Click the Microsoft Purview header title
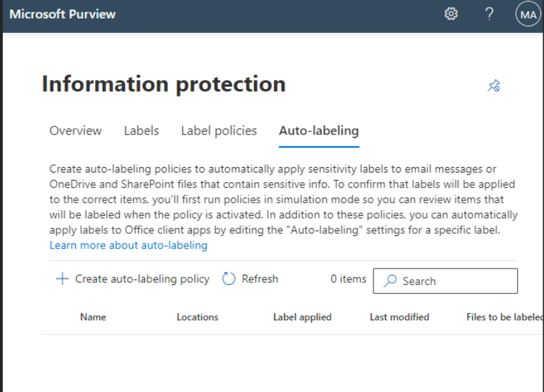 [63, 14]
